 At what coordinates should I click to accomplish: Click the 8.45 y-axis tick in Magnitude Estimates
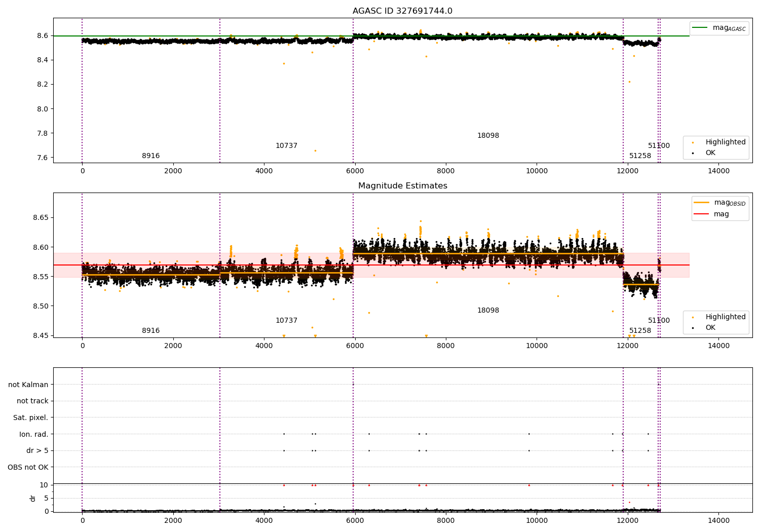[x=41, y=335]
